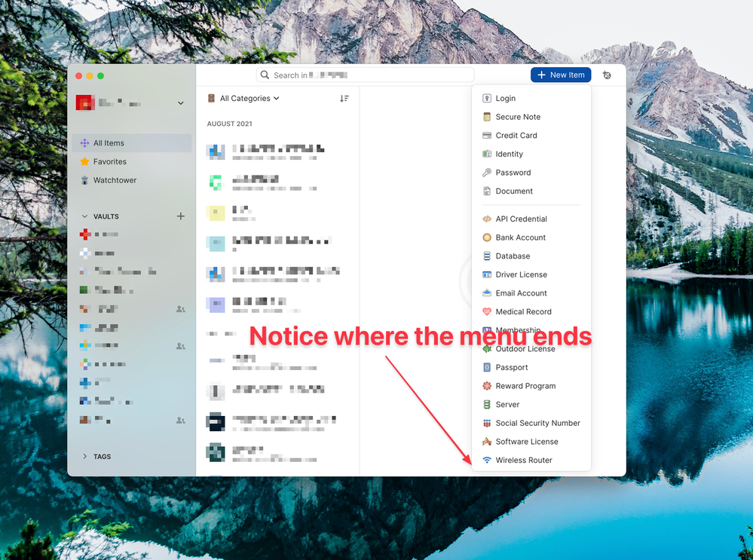Select the Wireless Router wifi icon
This screenshot has width=753, height=560.
coord(487,461)
